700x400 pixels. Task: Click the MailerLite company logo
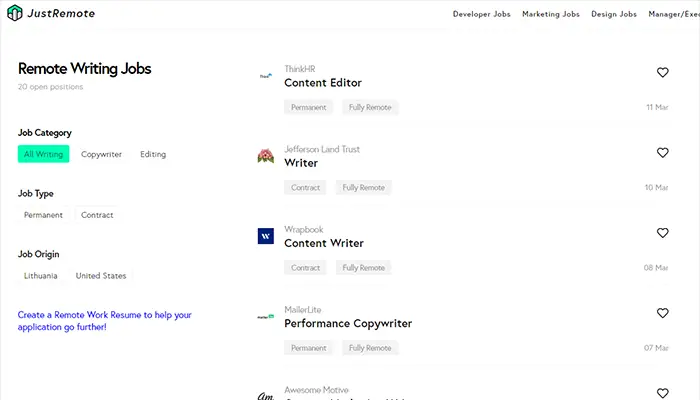tap(266, 317)
